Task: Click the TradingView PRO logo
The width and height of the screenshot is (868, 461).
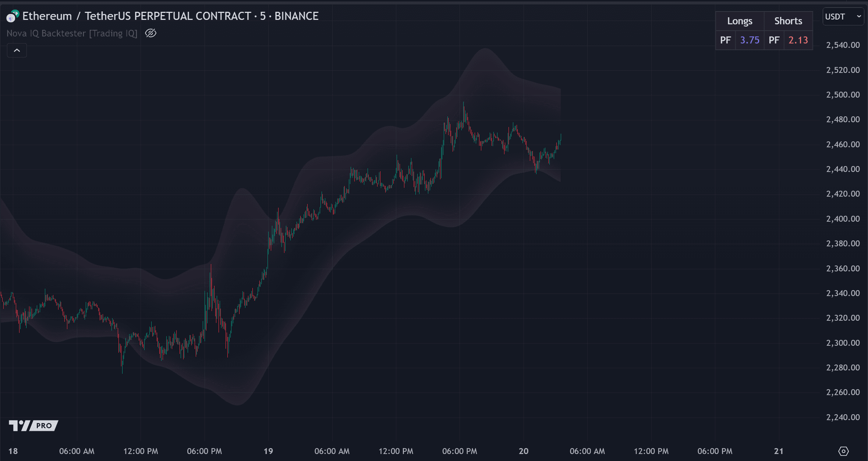Action: 33,426
